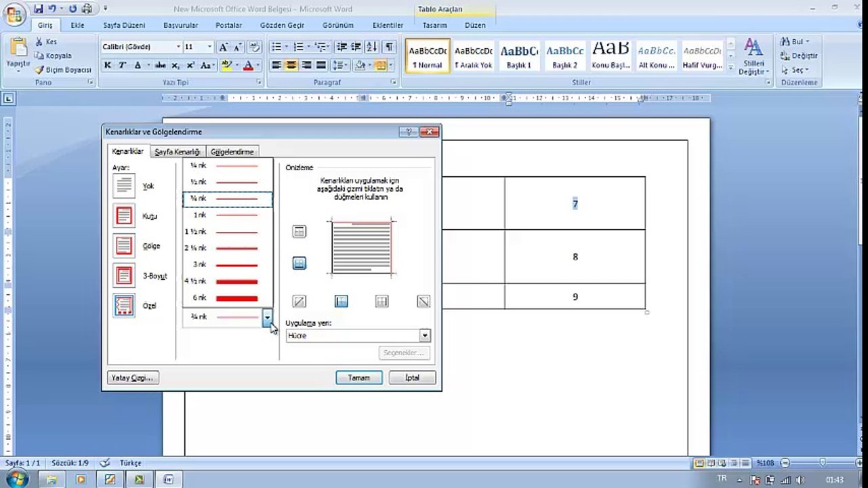This screenshot has width=868, height=488.
Task: Toggle subscript formatting
Action: (x=175, y=65)
